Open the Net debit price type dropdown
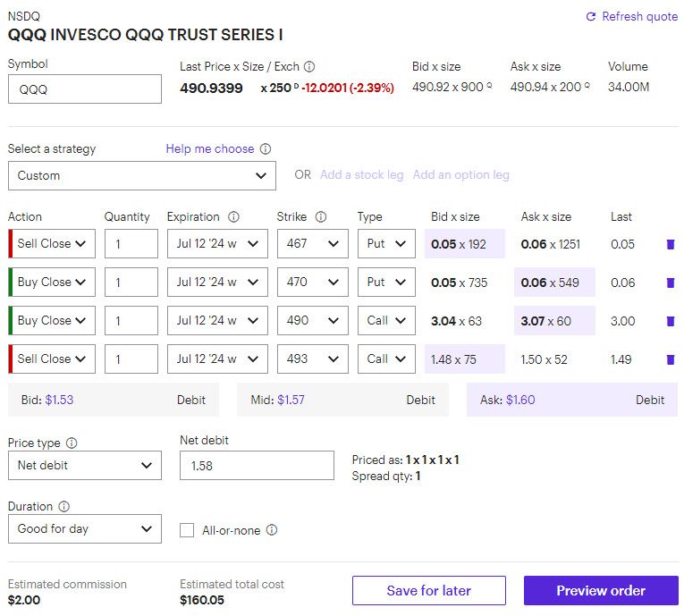Viewport: 684px width, 616px height. (x=85, y=466)
